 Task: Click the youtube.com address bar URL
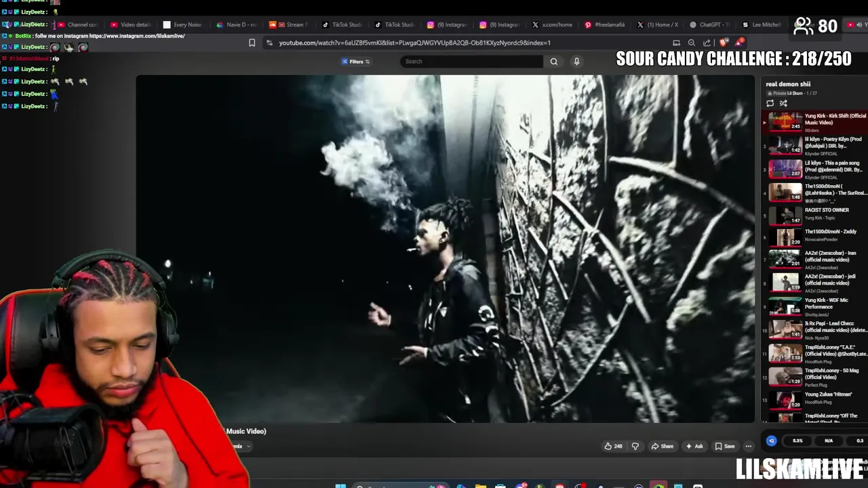click(415, 43)
